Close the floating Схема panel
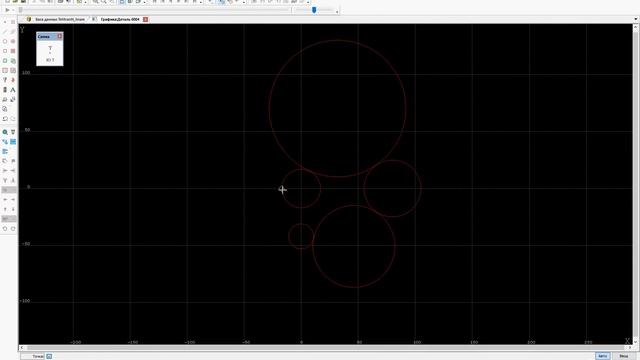 point(60,36)
